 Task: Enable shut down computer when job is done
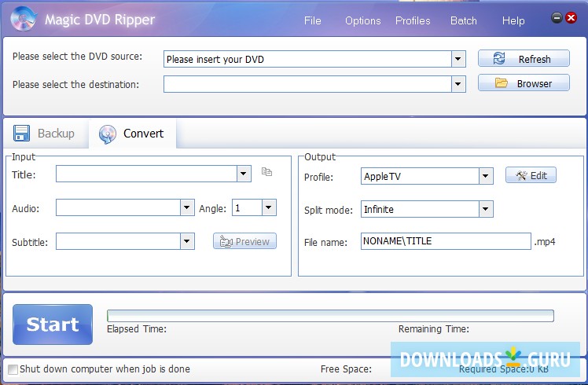(13, 369)
